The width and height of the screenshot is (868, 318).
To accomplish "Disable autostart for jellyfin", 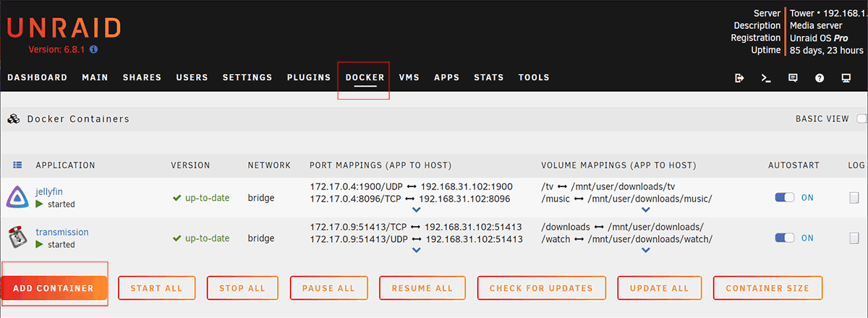I will coord(784,197).
